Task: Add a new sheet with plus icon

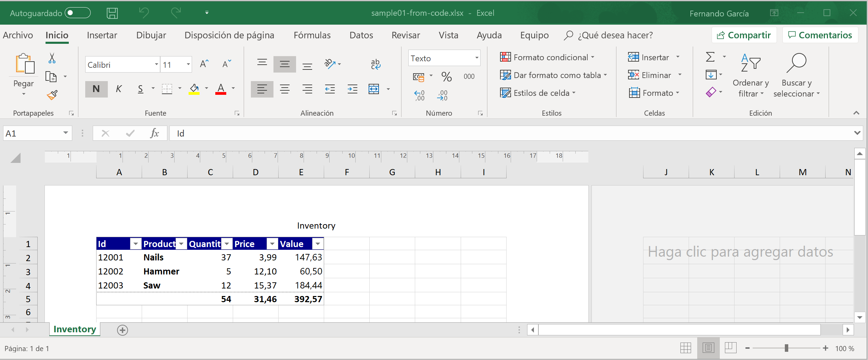Action: (x=122, y=330)
